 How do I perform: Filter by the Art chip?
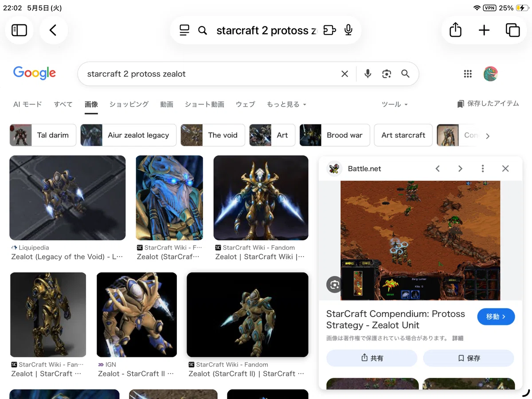click(x=272, y=135)
